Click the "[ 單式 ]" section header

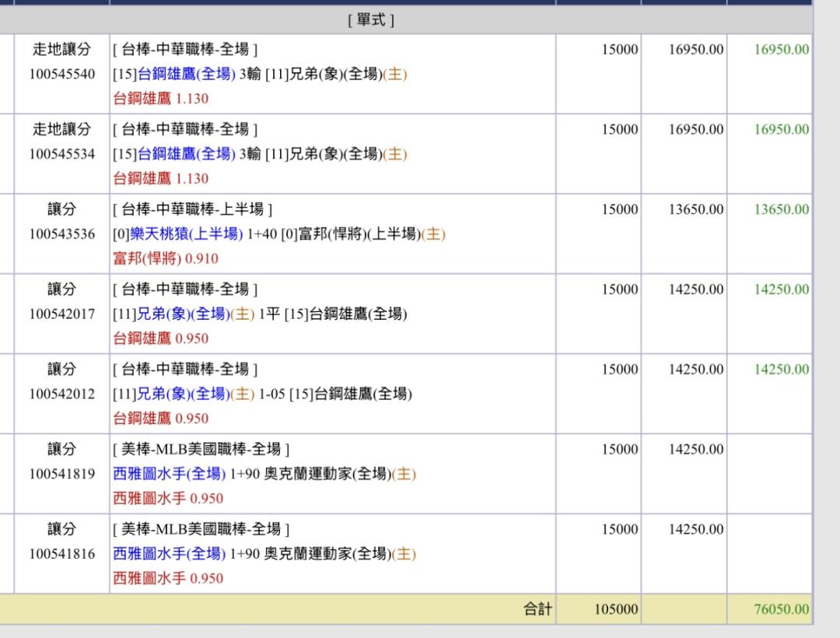[371, 19]
